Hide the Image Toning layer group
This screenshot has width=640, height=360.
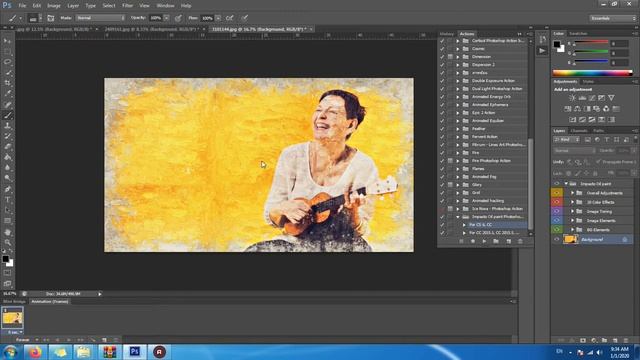(x=556, y=211)
